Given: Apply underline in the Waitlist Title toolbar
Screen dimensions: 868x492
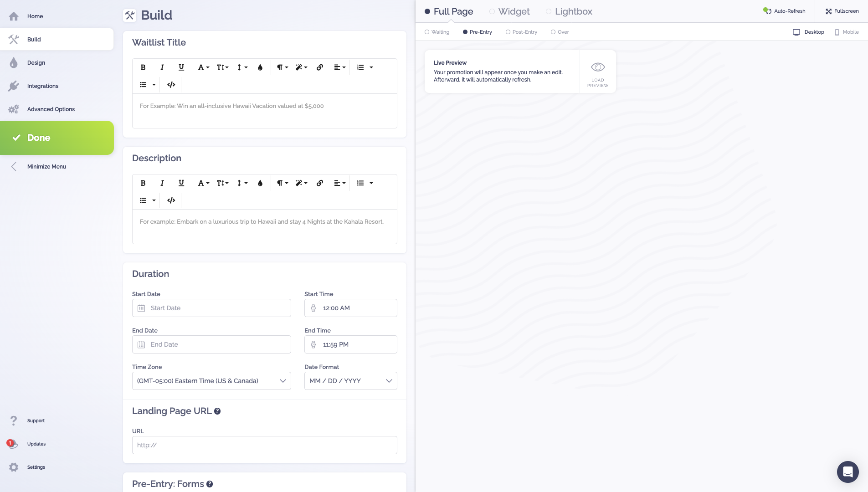Looking at the screenshot, I should click(x=181, y=67).
